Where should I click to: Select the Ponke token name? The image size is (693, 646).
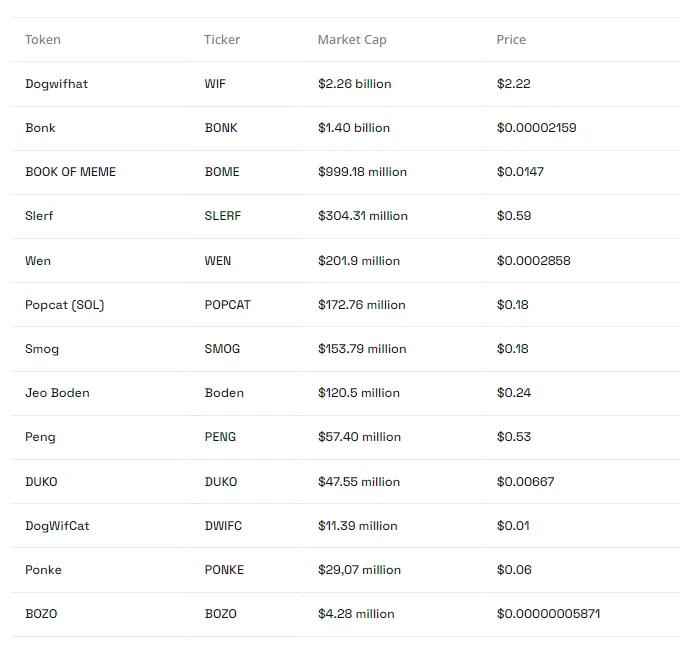pos(43,570)
